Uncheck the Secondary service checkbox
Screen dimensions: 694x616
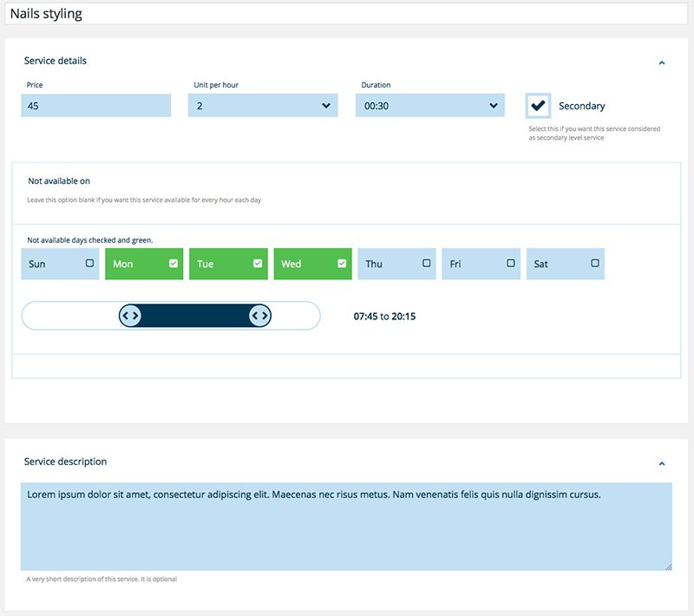click(538, 106)
